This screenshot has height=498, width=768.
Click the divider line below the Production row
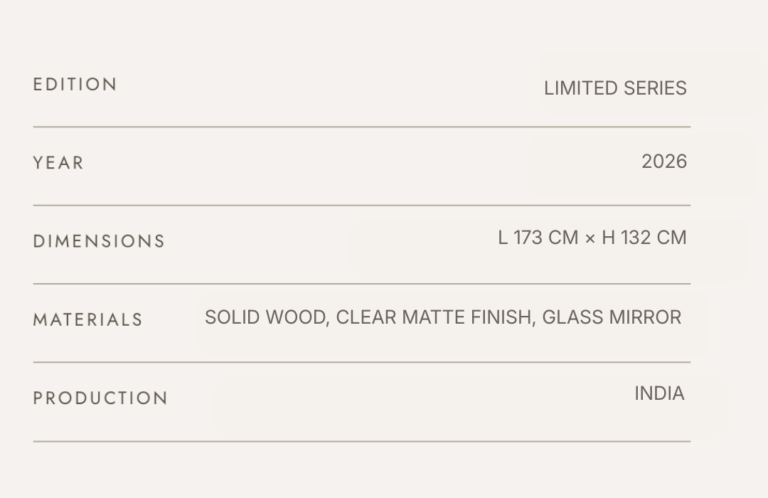tap(361, 441)
